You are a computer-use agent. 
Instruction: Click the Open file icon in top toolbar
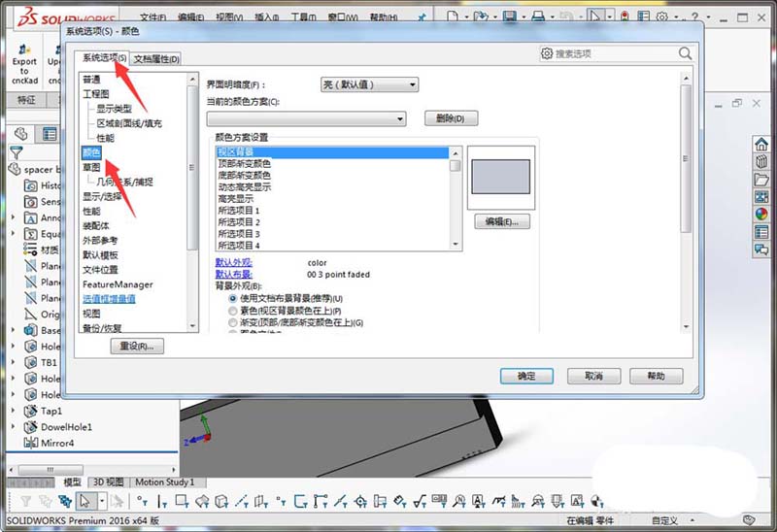(480, 17)
